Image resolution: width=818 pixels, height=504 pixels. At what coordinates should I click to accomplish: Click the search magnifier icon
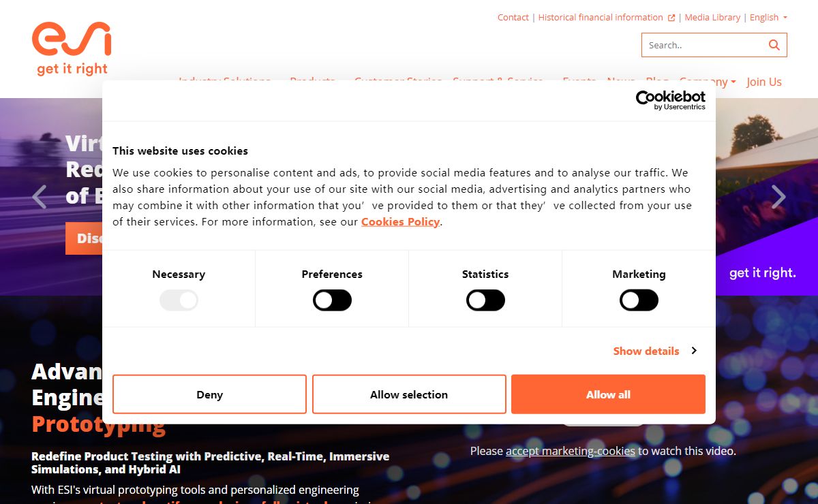click(774, 45)
